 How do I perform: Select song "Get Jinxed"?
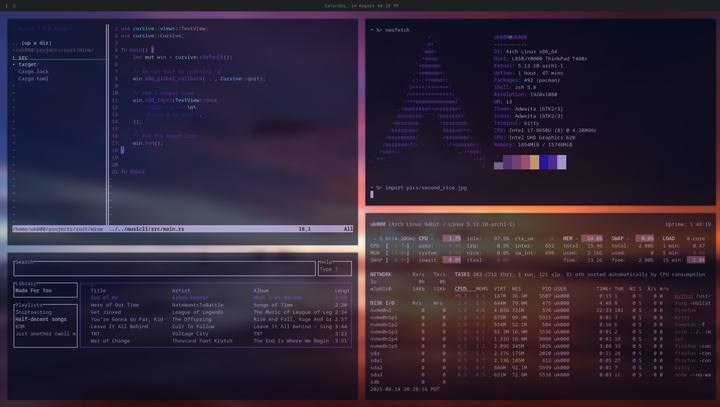point(106,312)
